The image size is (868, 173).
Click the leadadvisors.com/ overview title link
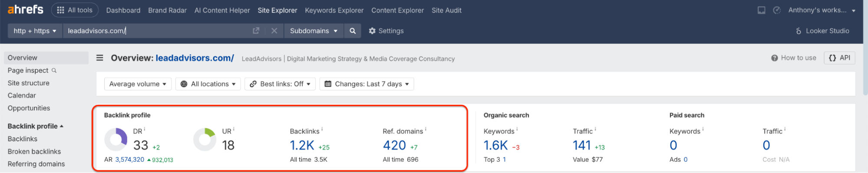pos(195,58)
